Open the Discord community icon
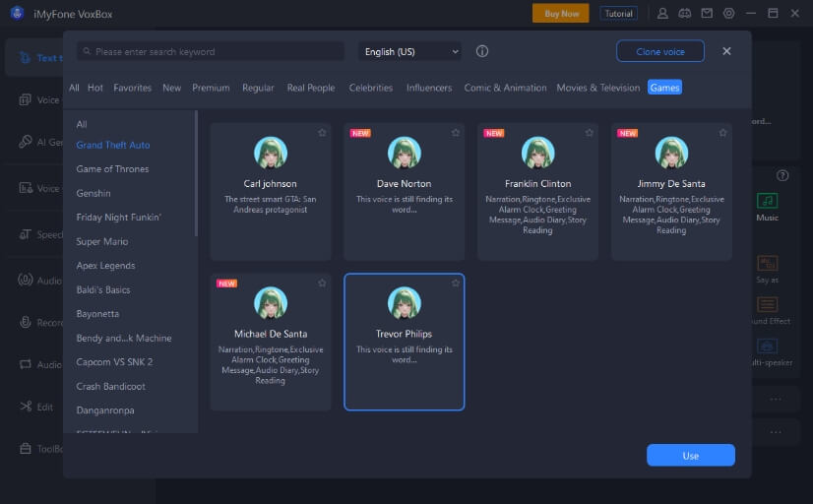 (x=684, y=14)
